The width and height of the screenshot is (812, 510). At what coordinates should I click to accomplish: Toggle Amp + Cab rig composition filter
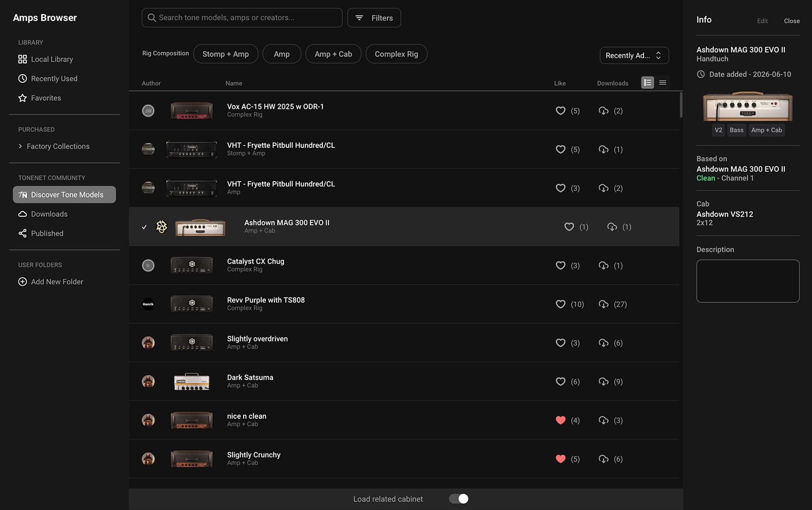pos(333,54)
